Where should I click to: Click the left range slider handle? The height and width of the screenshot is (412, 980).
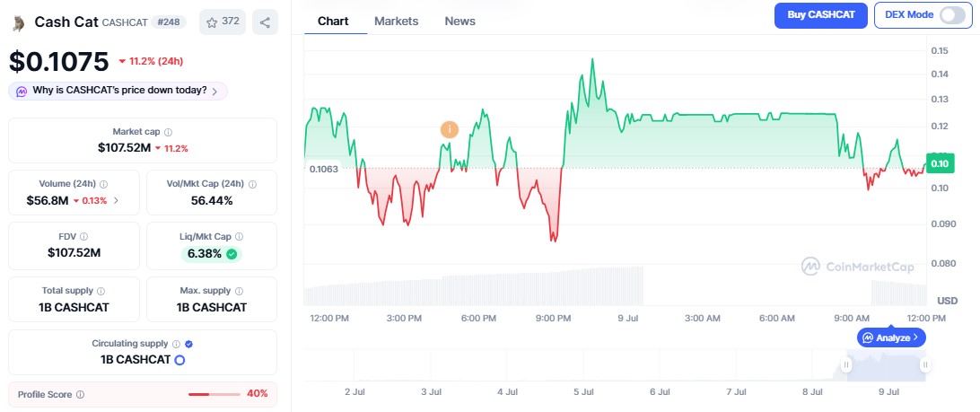pos(845,364)
